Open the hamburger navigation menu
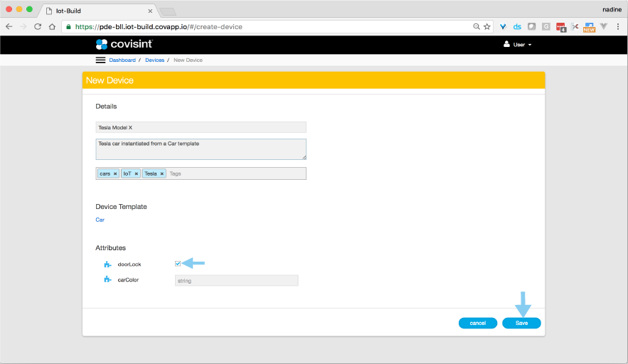628x364 pixels. pos(100,60)
